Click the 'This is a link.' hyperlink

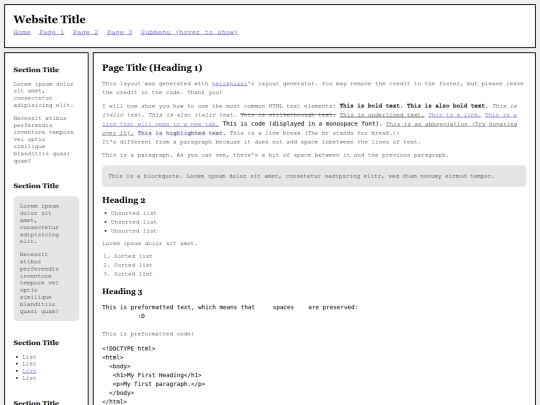point(455,115)
